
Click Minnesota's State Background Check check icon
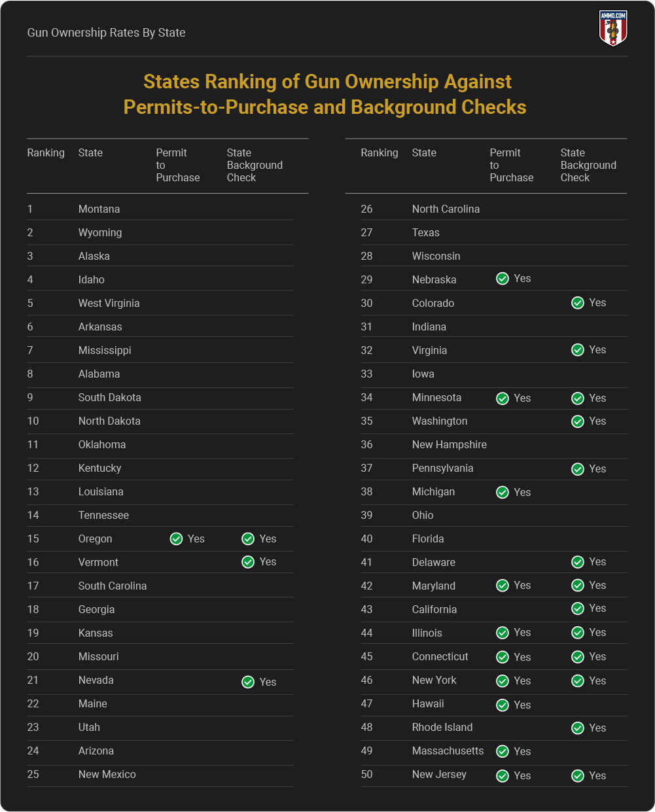coord(578,398)
